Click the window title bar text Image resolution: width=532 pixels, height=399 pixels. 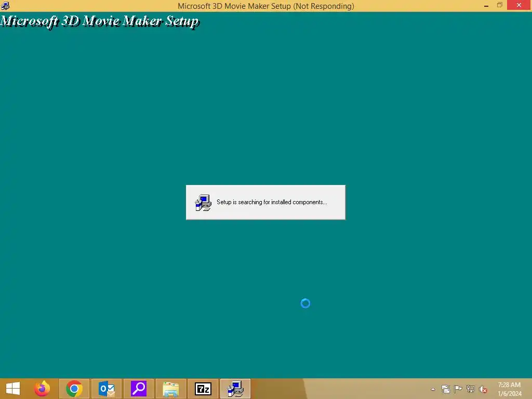pos(266,6)
